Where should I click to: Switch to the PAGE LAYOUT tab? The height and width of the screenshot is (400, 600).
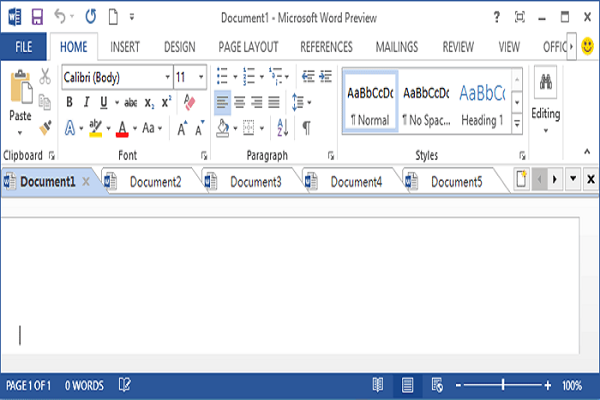(248, 47)
